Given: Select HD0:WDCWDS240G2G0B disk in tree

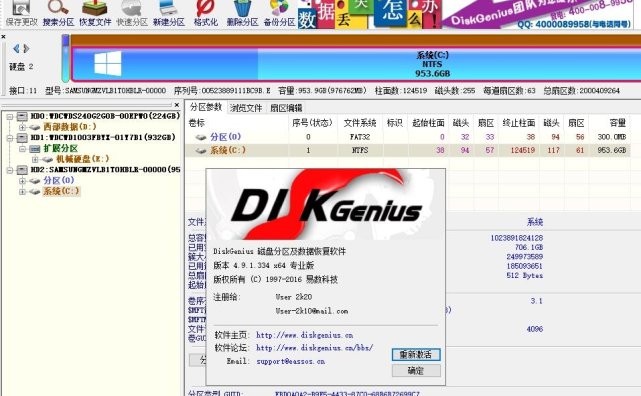Looking at the screenshot, I should coord(105,116).
